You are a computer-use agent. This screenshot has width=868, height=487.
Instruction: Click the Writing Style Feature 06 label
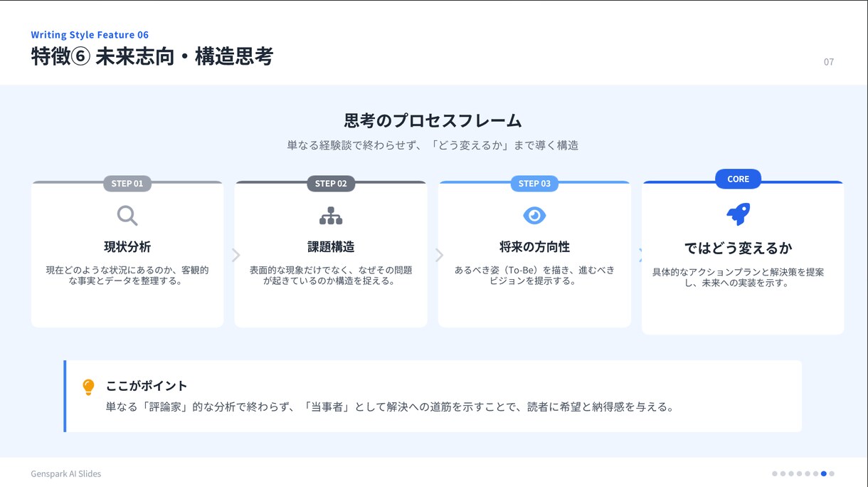(90, 34)
